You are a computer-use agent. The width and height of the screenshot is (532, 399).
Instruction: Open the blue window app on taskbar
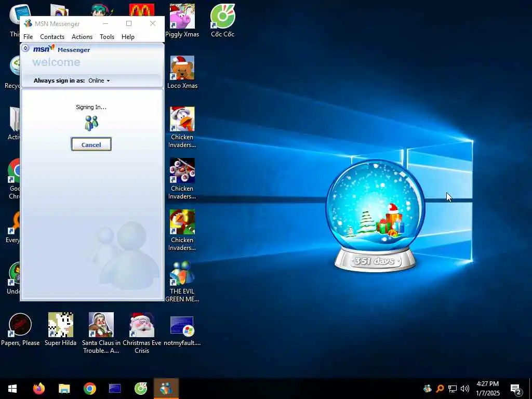tap(115, 389)
